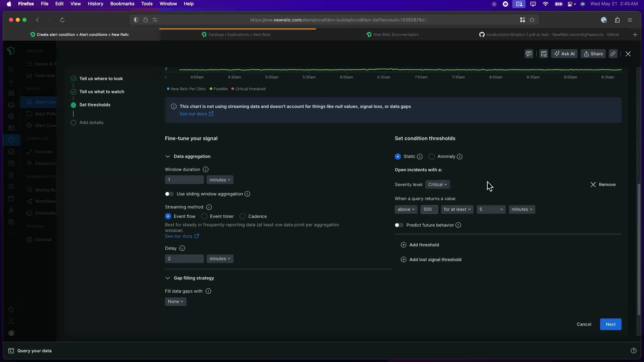Click the panel vertical scrollbar

tap(639, 249)
